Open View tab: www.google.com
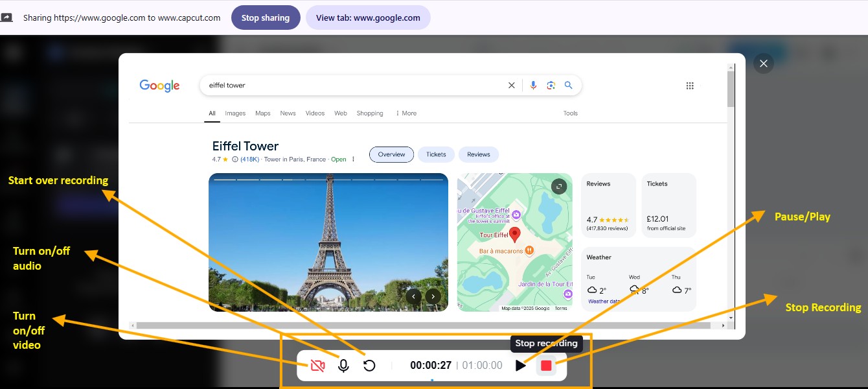 pos(368,18)
